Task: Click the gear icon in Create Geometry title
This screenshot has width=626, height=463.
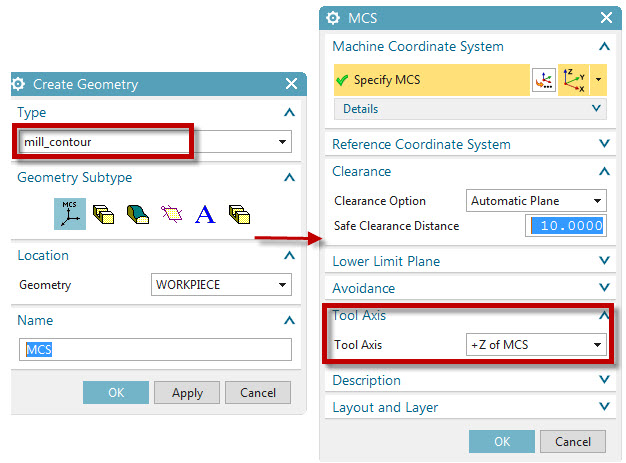Action: click(x=18, y=84)
